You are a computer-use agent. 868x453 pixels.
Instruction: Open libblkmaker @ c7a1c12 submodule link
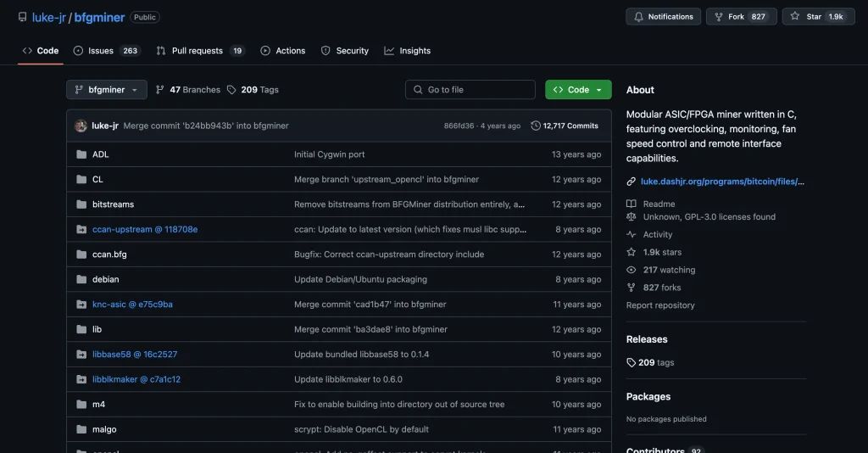pos(136,379)
